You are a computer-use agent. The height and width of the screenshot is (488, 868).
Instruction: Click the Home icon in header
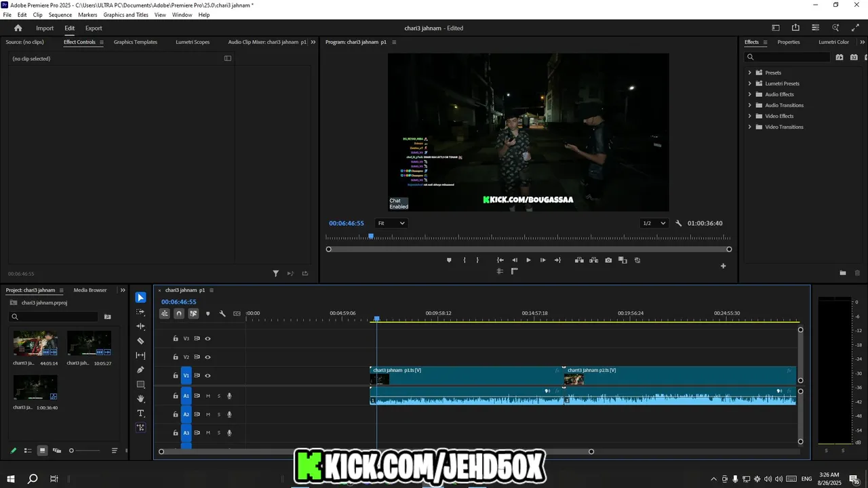click(18, 28)
